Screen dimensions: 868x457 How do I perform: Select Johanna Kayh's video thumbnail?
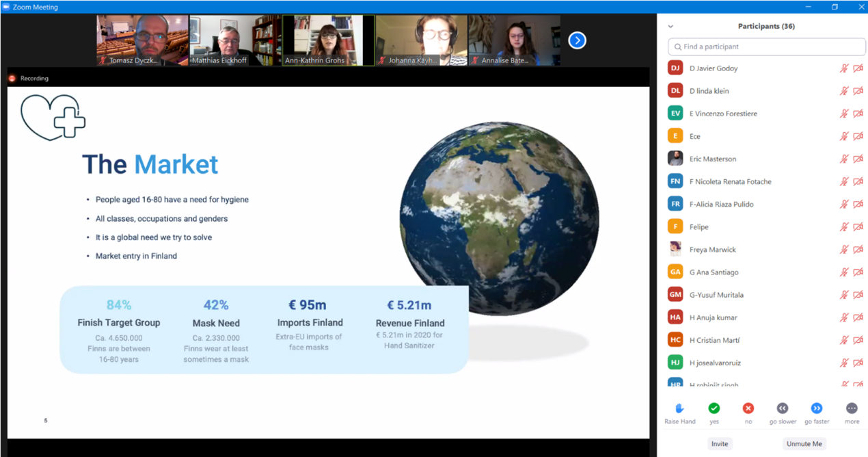click(x=422, y=40)
